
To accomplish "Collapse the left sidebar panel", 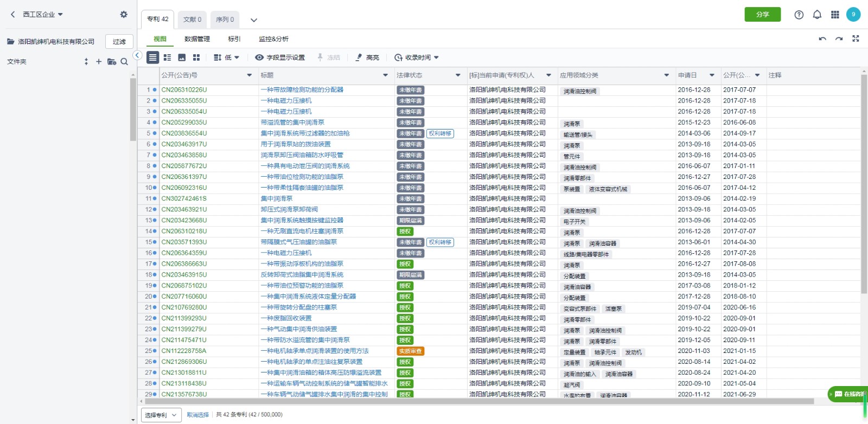I will [x=137, y=55].
